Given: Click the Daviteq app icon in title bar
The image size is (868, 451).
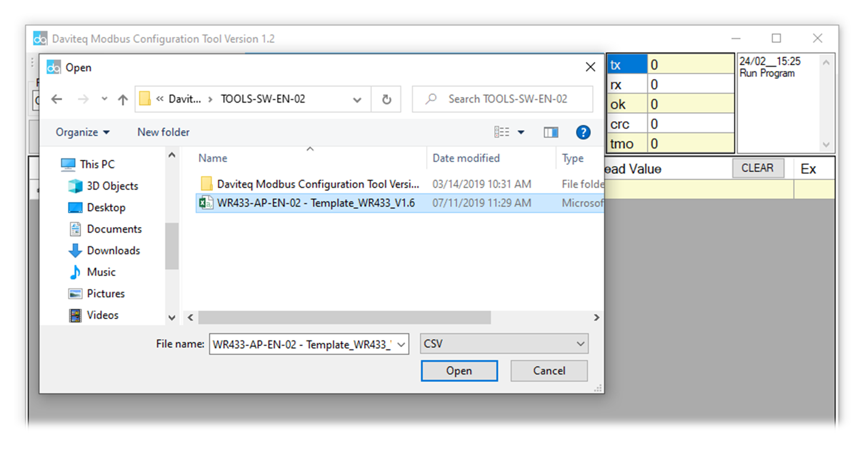Looking at the screenshot, I should 40,38.
